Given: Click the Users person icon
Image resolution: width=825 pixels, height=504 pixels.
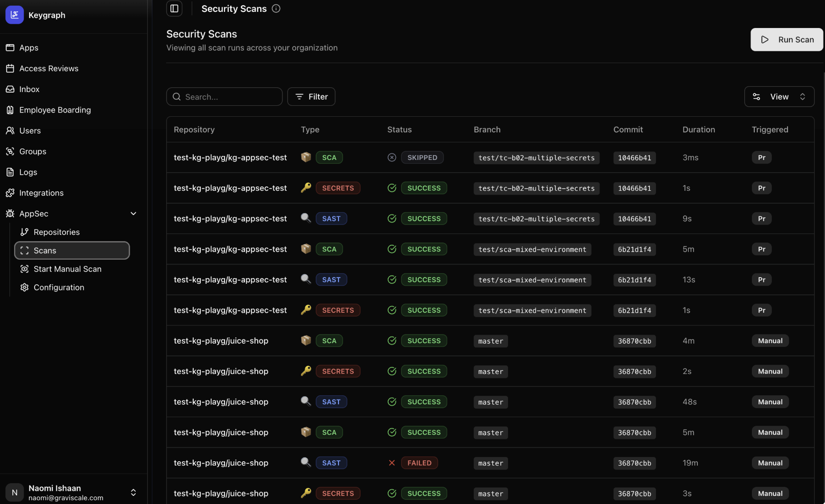Looking at the screenshot, I should [10, 131].
